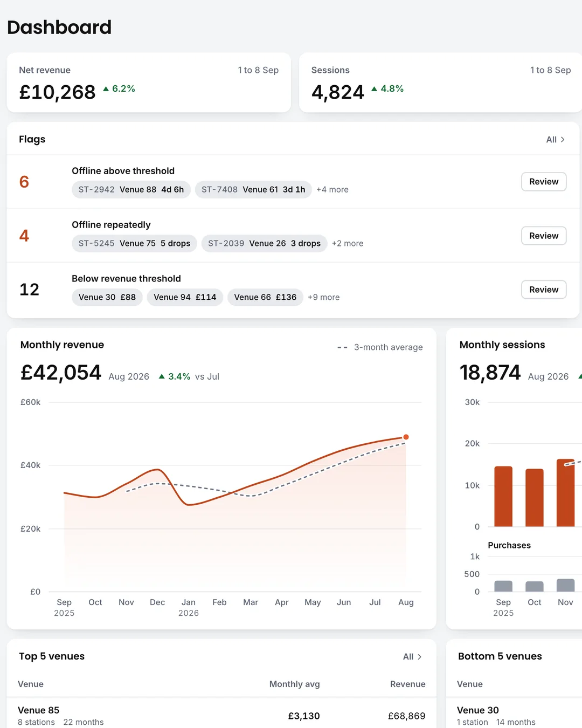The image size is (582, 728).
Task: Review Below revenue threshold flags
Action: point(544,290)
